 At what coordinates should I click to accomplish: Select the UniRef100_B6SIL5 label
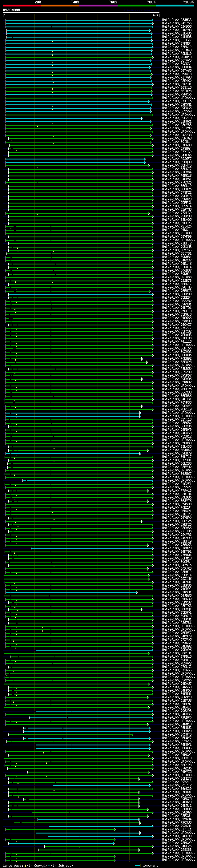[x=177, y=88]
